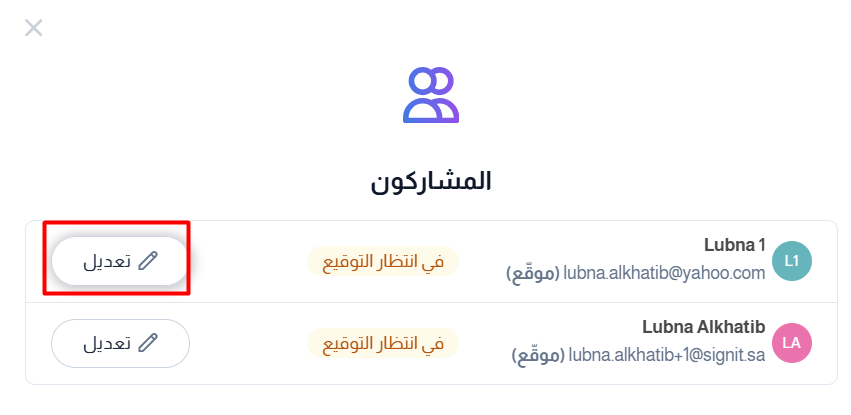Image resolution: width=851 pixels, height=415 pixels.
Task: Click the LA pink avatar circle
Action: tap(792, 343)
